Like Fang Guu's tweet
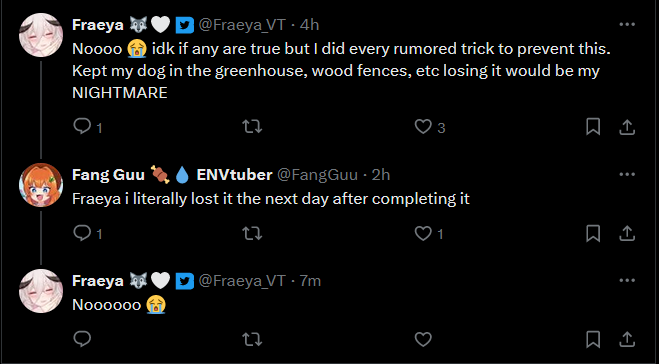Screen dimensions: 659x364 [x=423, y=233]
